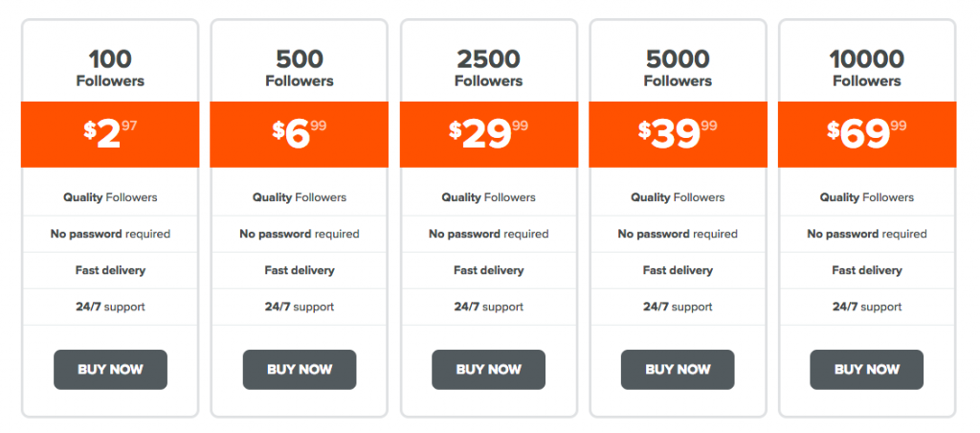
Task: Select the "500 Followers" plan heading
Action: point(300,68)
